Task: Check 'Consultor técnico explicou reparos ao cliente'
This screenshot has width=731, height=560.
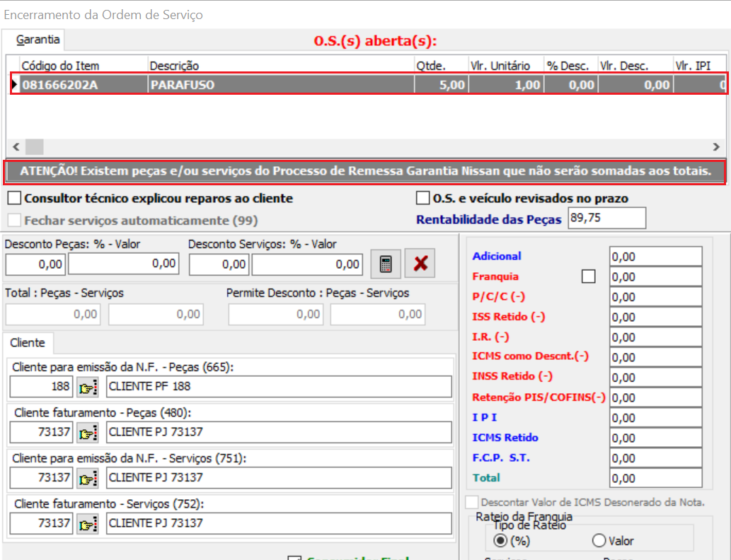Action: click(x=14, y=198)
